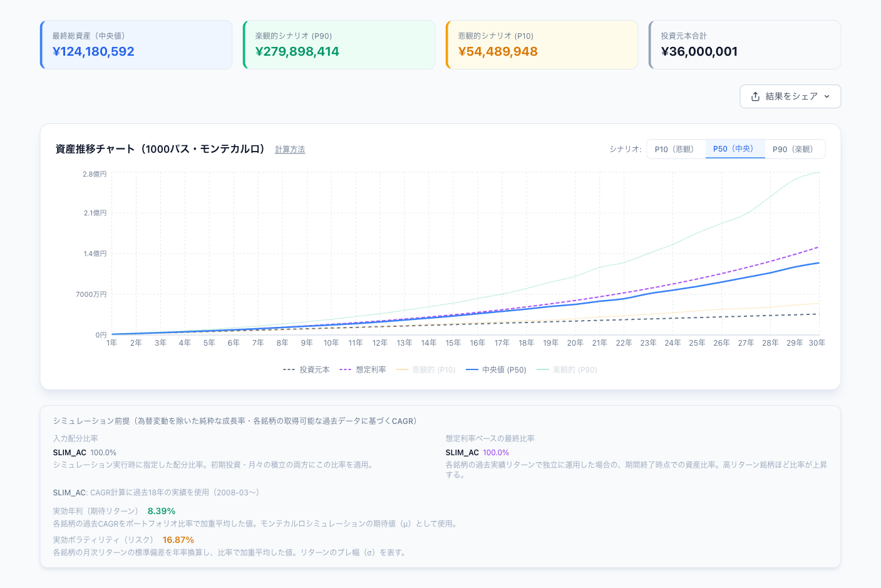
Task: Click the 7000万円 y-axis label
Action: coord(91,294)
